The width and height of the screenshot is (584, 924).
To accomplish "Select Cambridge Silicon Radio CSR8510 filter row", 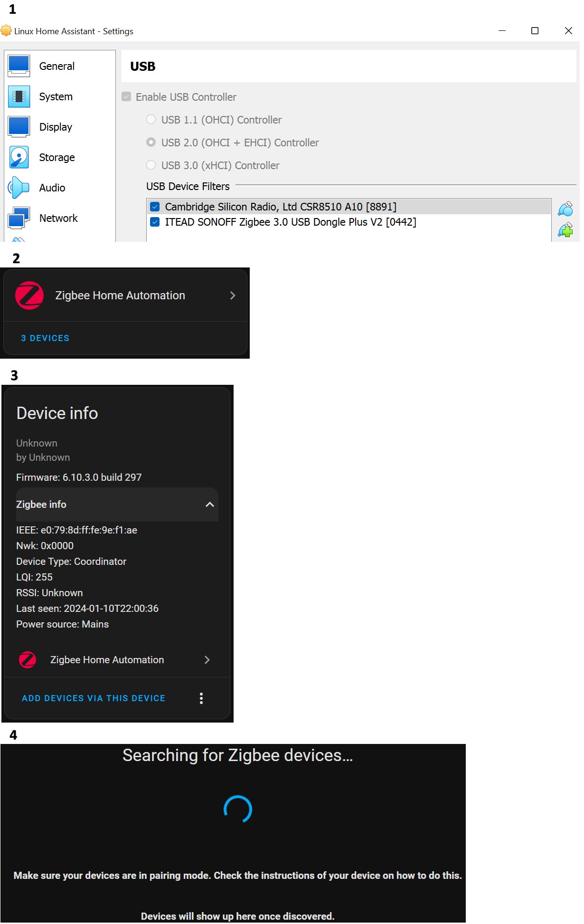I will pyautogui.click(x=349, y=207).
